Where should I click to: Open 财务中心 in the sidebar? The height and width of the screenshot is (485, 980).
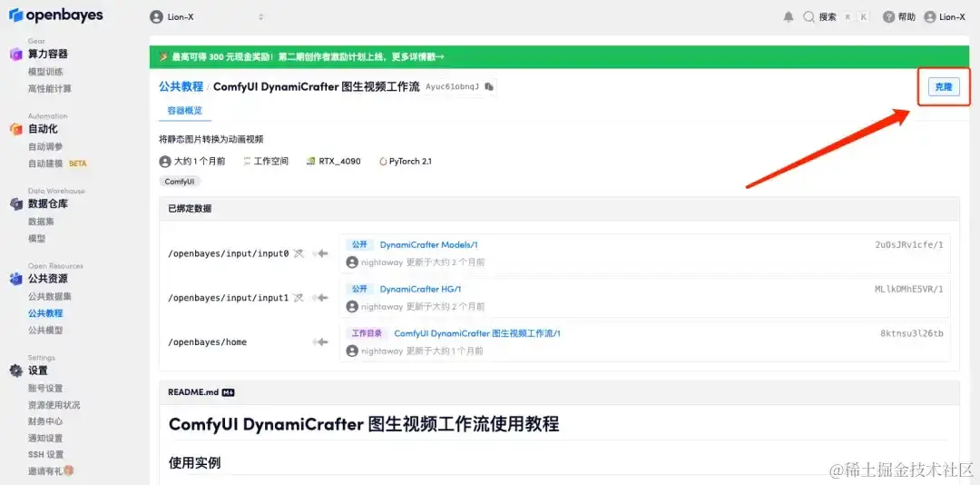pyautogui.click(x=45, y=421)
